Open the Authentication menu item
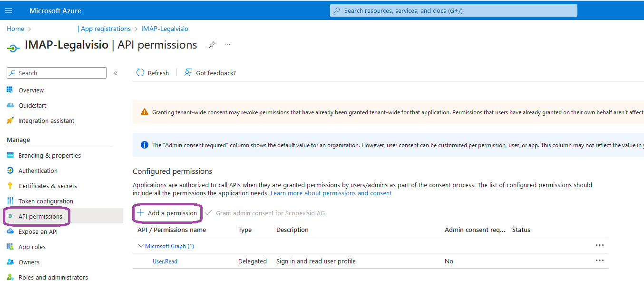The image size is (644, 281). 38,171
